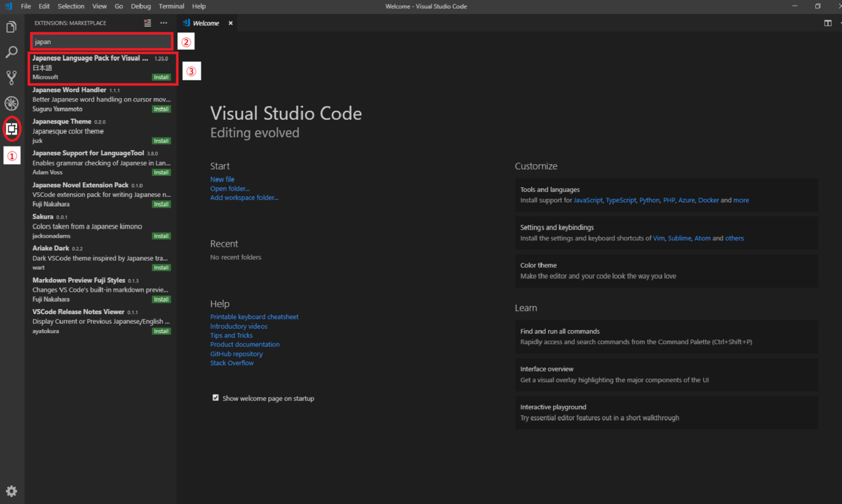Install the Japanese Language Pack extension
The image size is (842, 504).
(x=161, y=77)
